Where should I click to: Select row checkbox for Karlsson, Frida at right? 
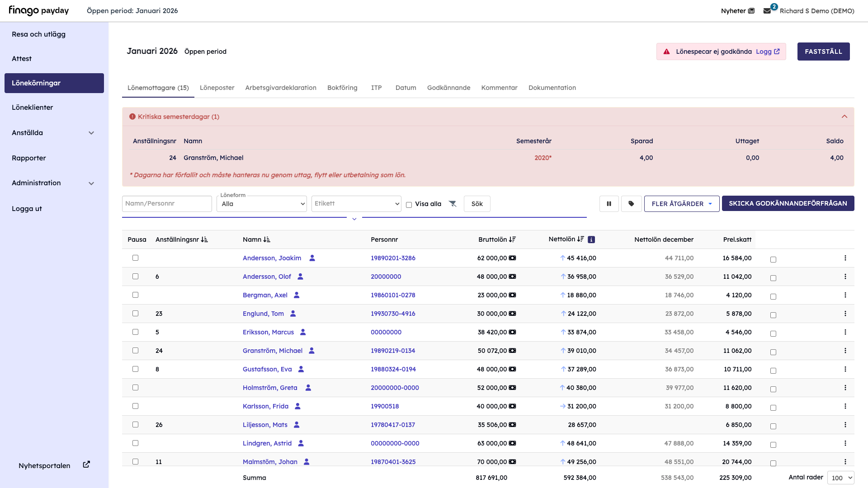point(773,408)
